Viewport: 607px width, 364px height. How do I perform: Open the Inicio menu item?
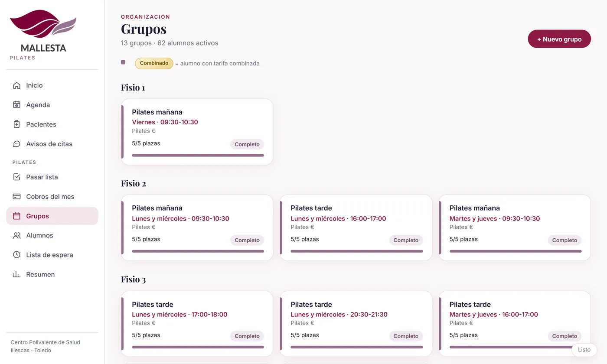(52, 85)
